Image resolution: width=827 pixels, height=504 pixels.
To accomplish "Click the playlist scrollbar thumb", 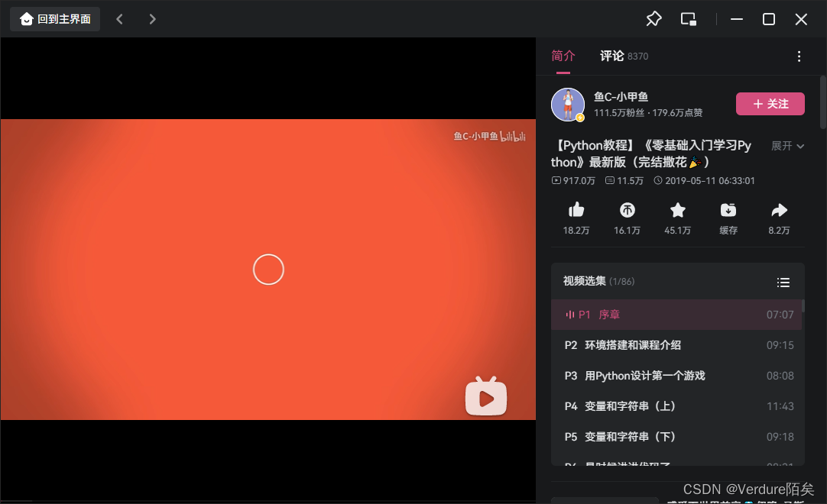I will 803,306.
